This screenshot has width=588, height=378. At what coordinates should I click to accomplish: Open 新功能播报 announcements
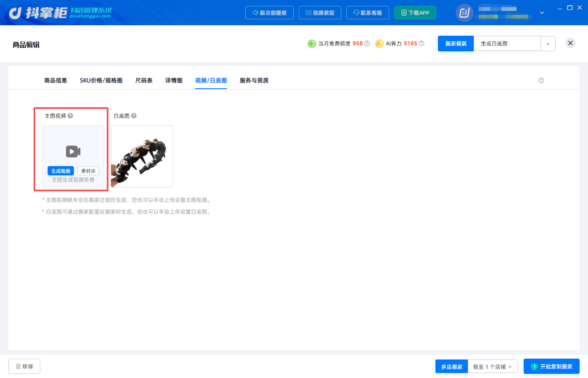pyautogui.click(x=269, y=13)
